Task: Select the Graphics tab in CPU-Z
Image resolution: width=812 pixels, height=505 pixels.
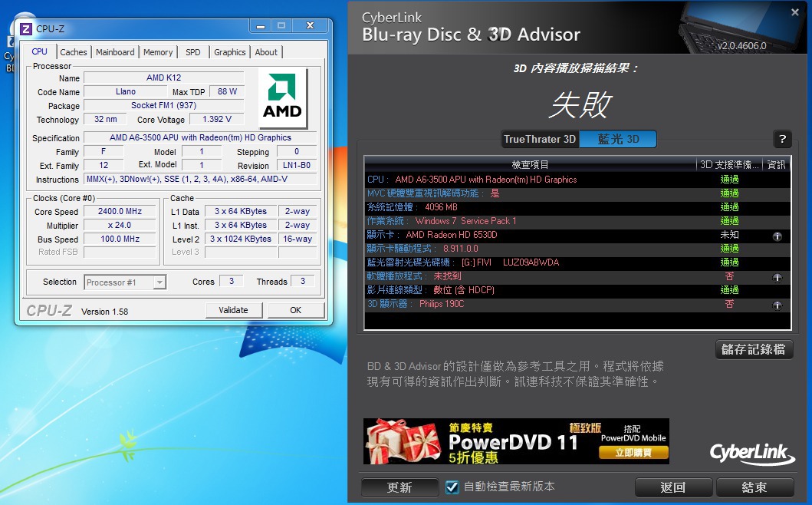Action: point(230,52)
